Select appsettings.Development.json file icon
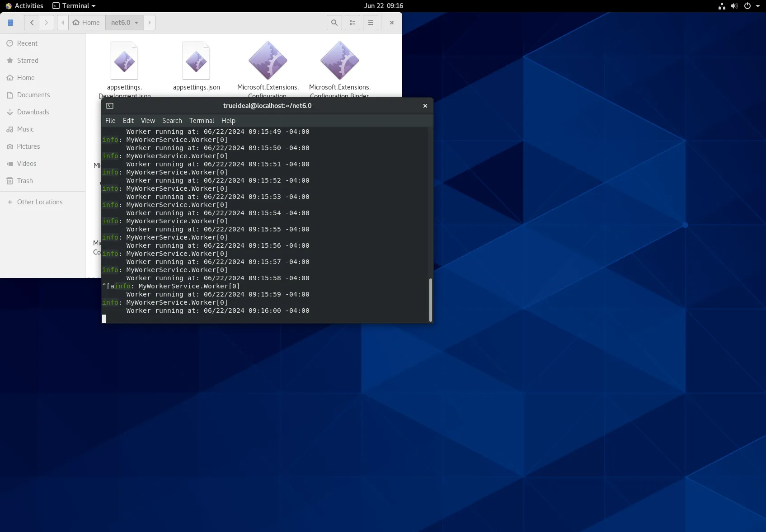766x532 pixels. pyautogui.click(x=124, y=61)
